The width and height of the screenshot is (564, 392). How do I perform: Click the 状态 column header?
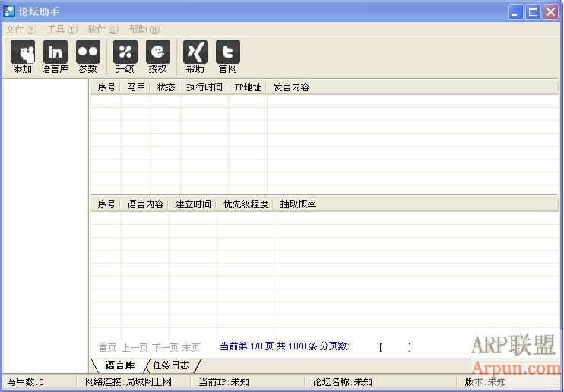pyautogui.click(x=166, y=87)
